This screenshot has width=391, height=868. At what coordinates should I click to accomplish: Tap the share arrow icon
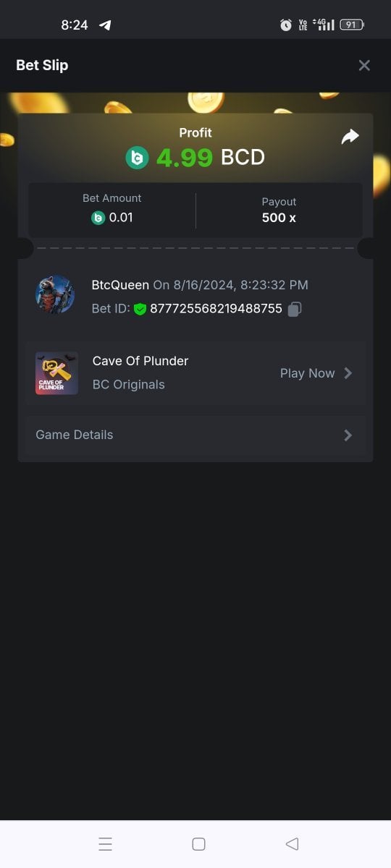[350, 136]
